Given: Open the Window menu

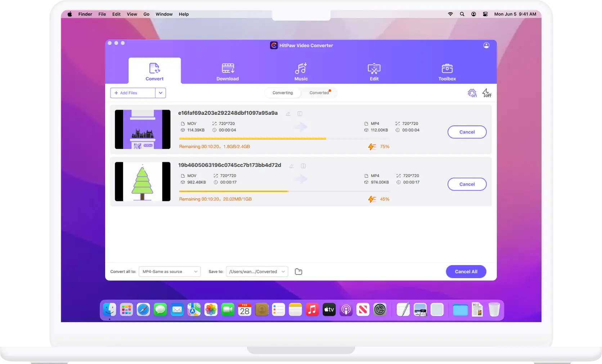Looking at the screenshot, I should (164, 14).
